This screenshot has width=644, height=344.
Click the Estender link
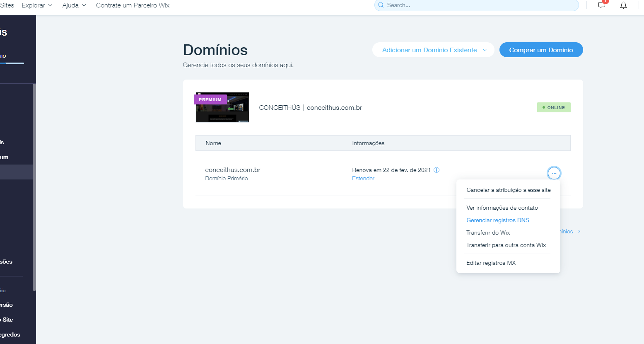click(x=363, y=178)
